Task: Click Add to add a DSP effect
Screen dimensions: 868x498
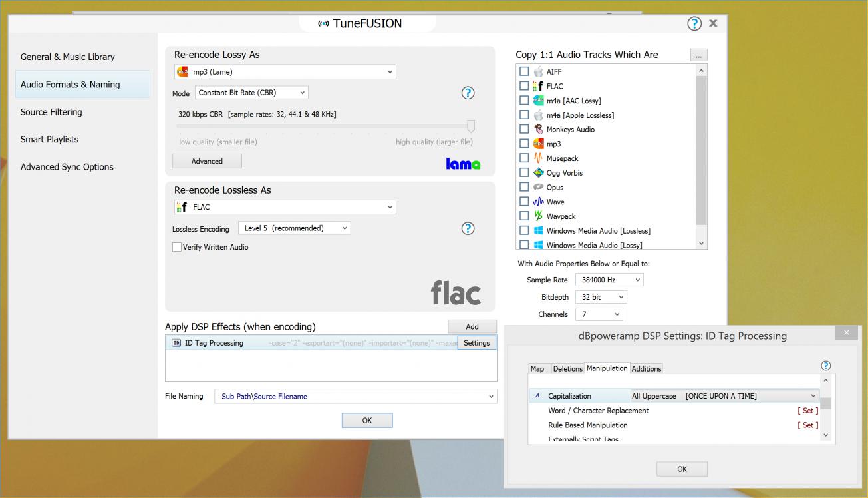Action: click(x=472, y=326)
